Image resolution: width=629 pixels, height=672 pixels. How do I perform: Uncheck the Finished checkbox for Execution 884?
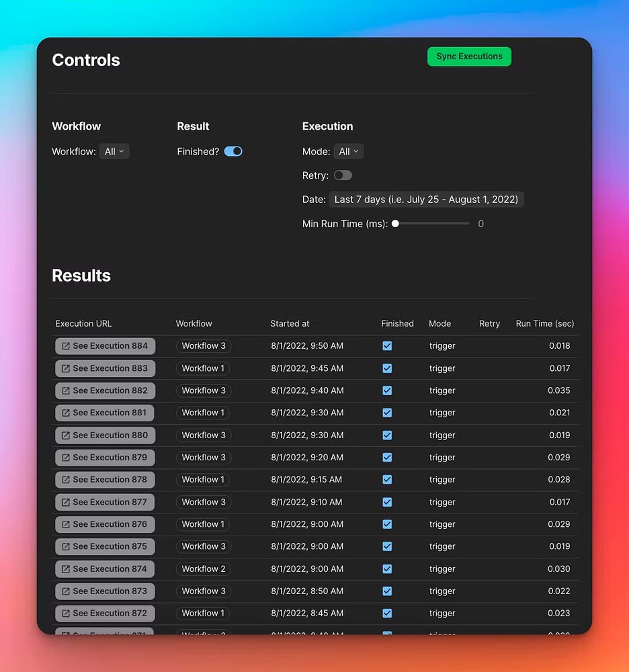click(x=387, y=345)
